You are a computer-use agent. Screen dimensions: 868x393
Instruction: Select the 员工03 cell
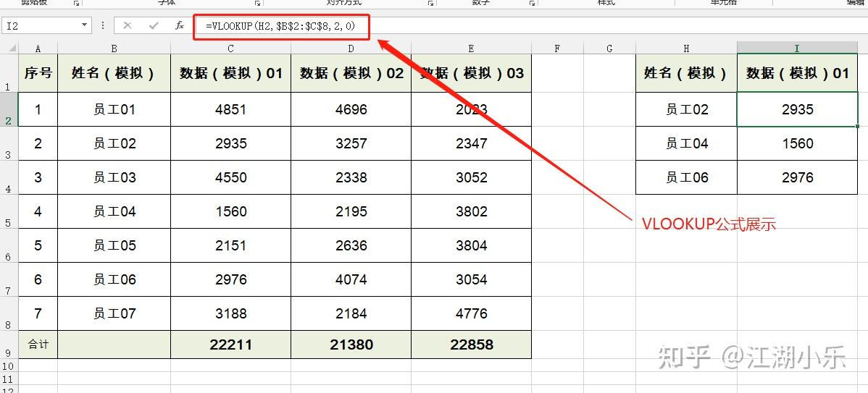pyautogui.click(x=114, y=177)
